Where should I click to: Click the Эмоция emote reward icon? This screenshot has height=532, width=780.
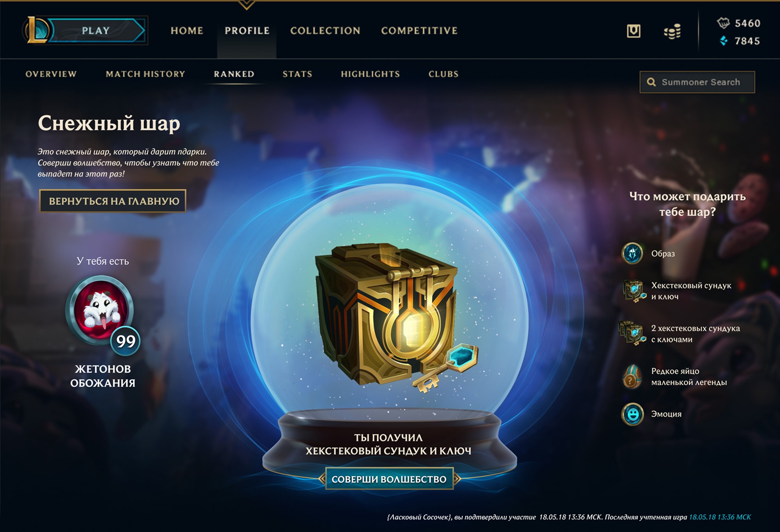click(x=632, y=414)
